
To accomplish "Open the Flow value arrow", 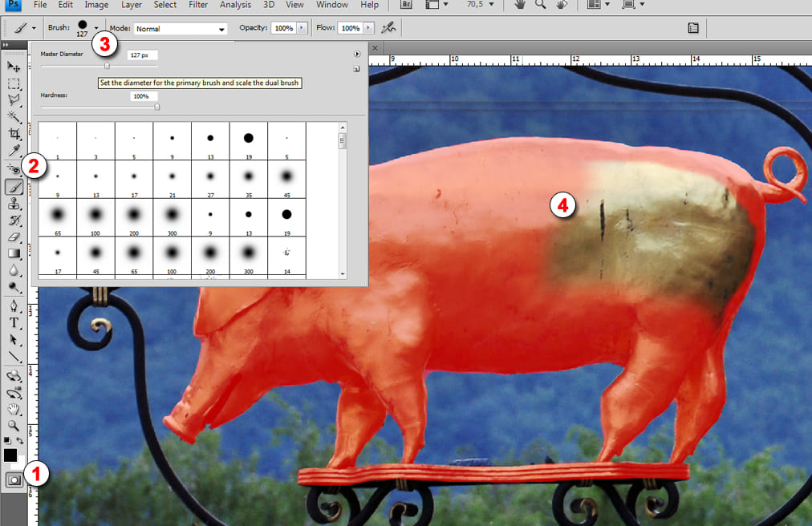I will tap(368, 28).
